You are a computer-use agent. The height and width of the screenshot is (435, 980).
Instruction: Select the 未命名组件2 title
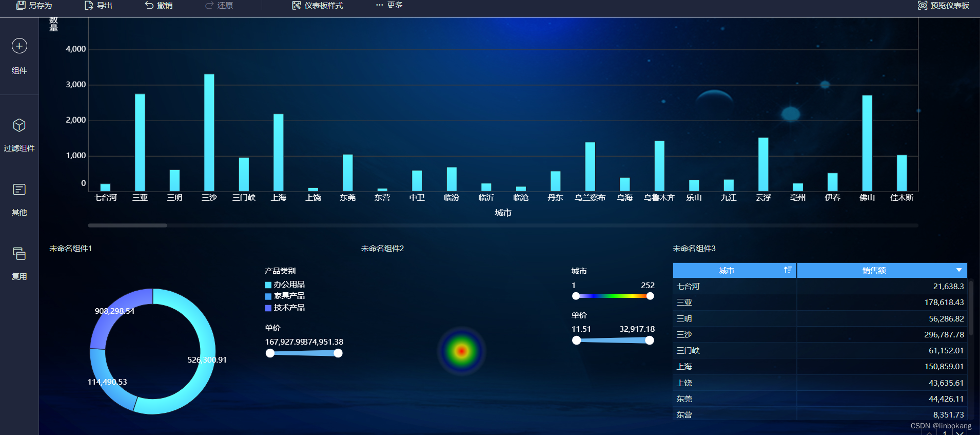pos(382,249)
